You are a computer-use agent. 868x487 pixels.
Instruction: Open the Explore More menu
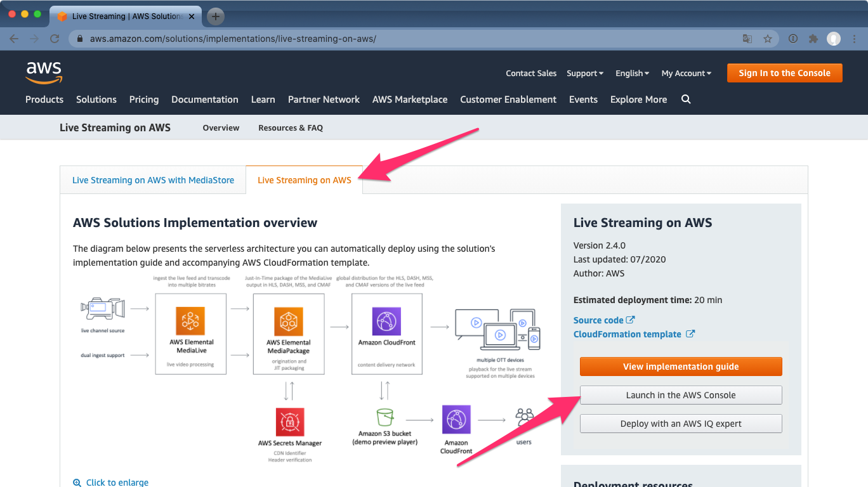click(x=638, y=100)
